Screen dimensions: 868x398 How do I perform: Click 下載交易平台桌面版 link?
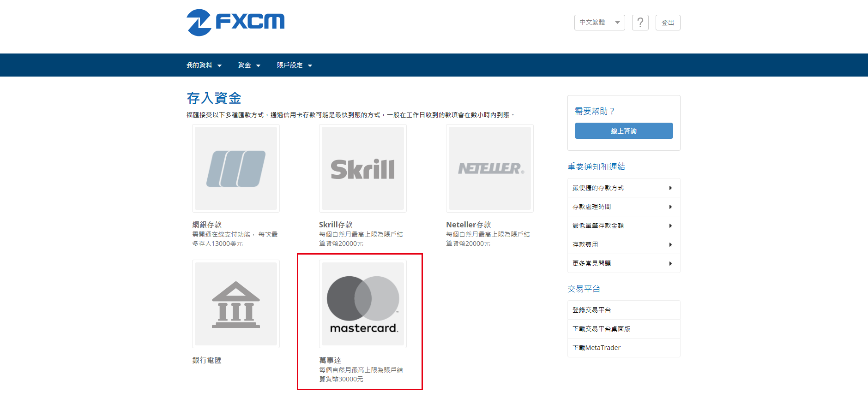pos(624,329)
